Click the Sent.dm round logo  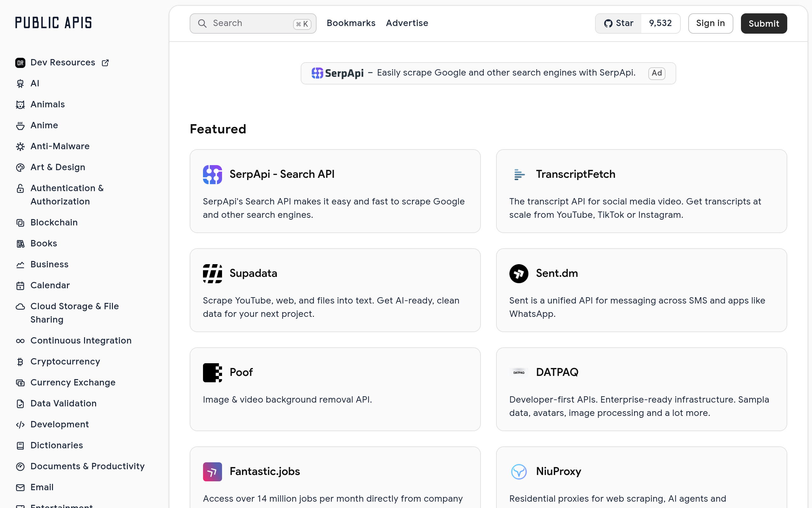tap(519, 273)
